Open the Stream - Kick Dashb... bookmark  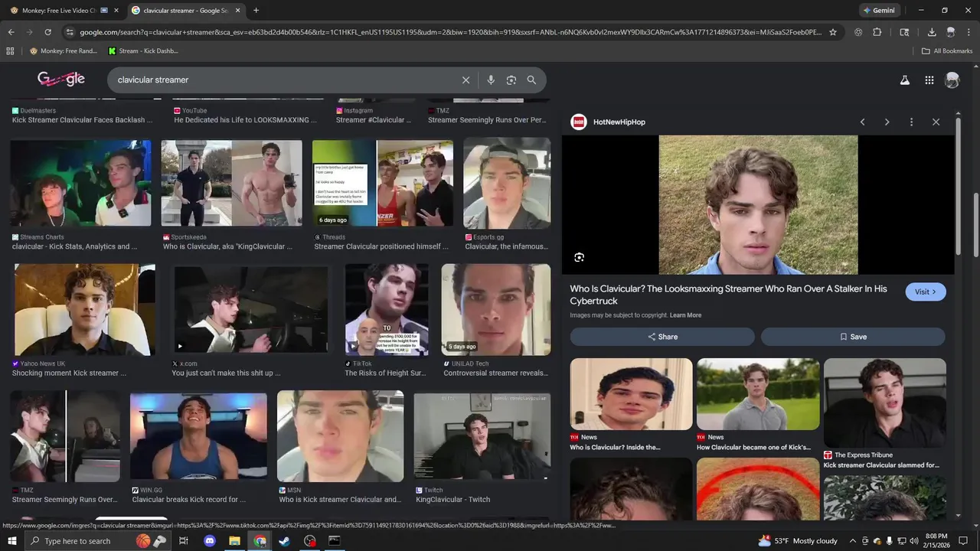[143, 51]
